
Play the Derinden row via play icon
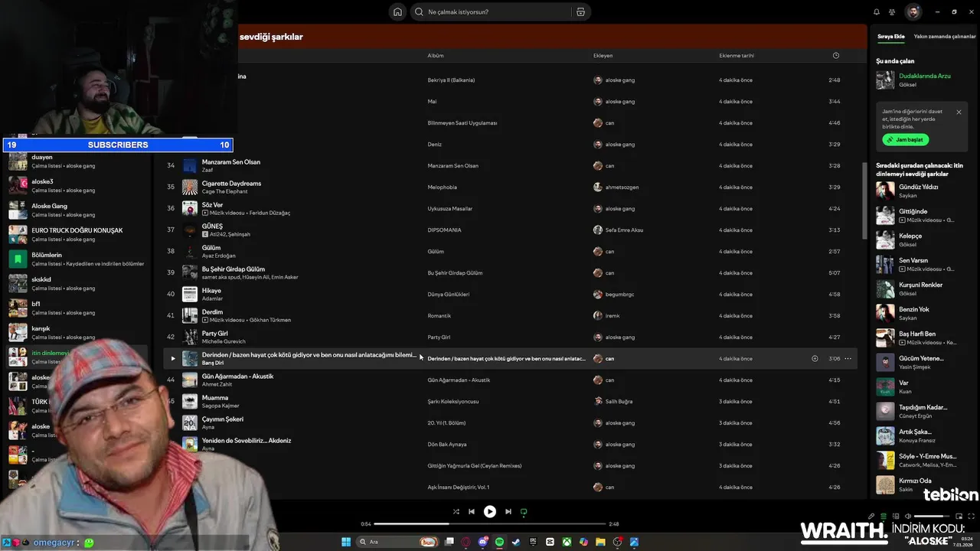click(x=172, y=358)
